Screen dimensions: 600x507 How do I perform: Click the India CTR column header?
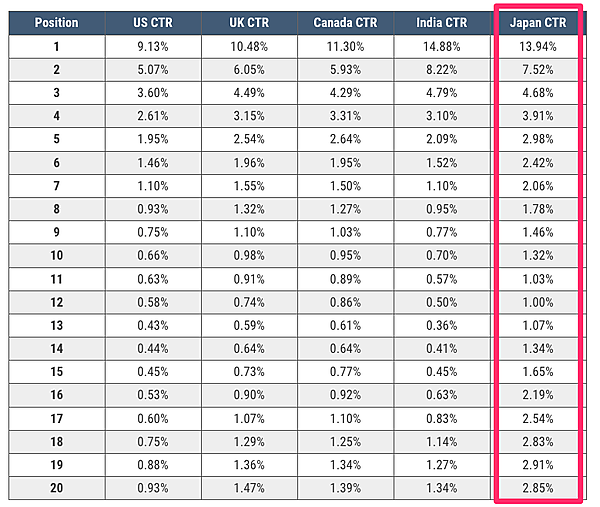(441, 22)
